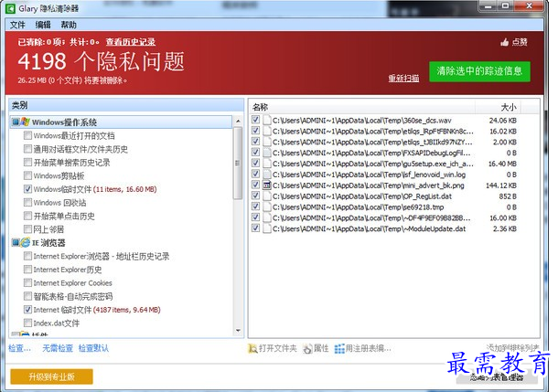Toggle 通用对话框文件/文件夹历史 checkbox
The image size is (558, 392).
(27, 149)
